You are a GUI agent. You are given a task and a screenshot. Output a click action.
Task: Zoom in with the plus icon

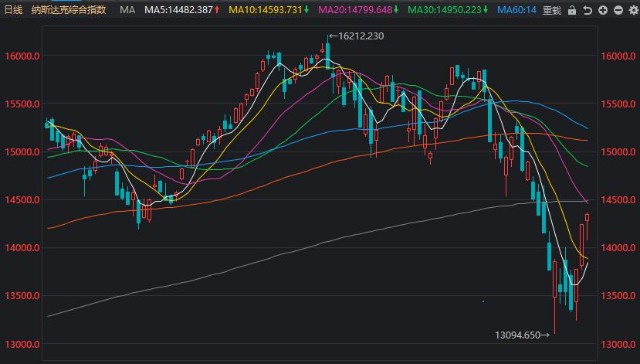click(x=603, y=10)
